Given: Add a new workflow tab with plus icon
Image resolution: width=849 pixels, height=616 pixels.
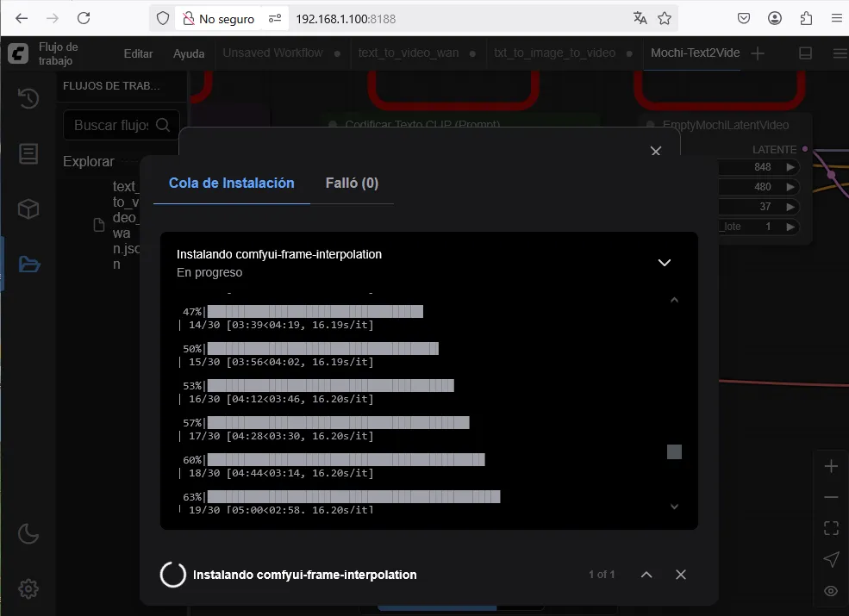Looking at the screenshot, I should [x=758, y=53].
